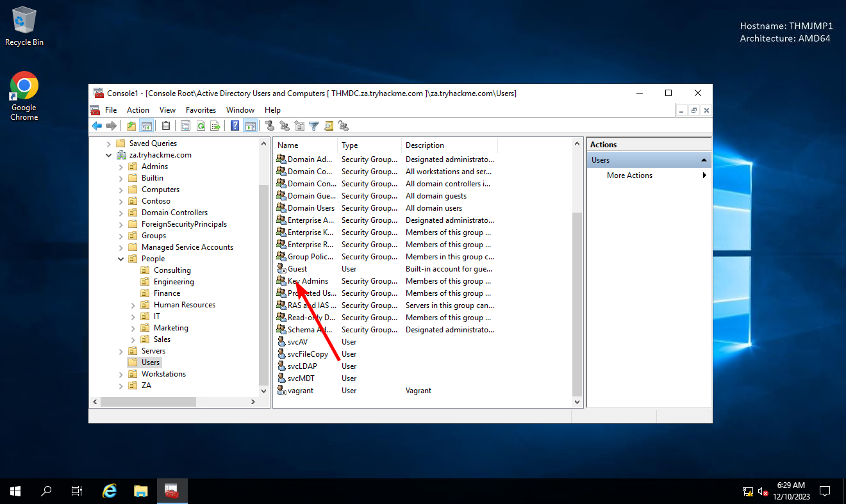This screenshot has height=504, width=846.
Task: Open the Action menu
Action: pyautogui.click(x=138, y=110)
